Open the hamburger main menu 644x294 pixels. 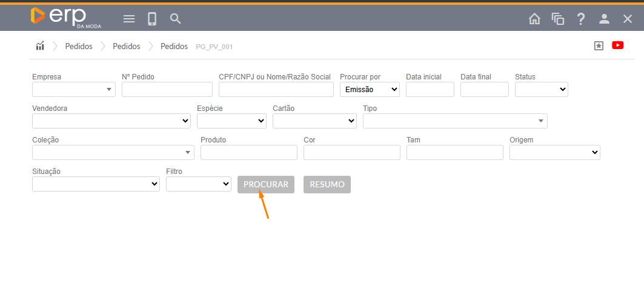point(129,19)
